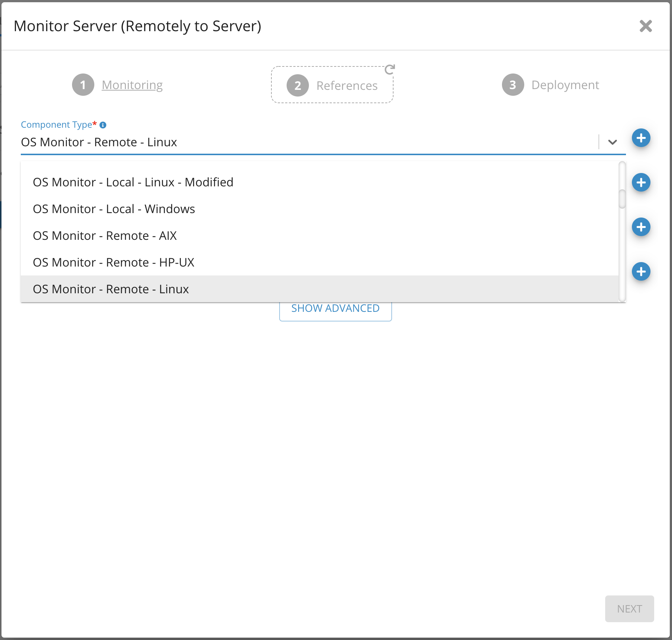672x640 pixels.
Task: Select OS Monitor - Local - Linux - Modified
Action: 133,182
